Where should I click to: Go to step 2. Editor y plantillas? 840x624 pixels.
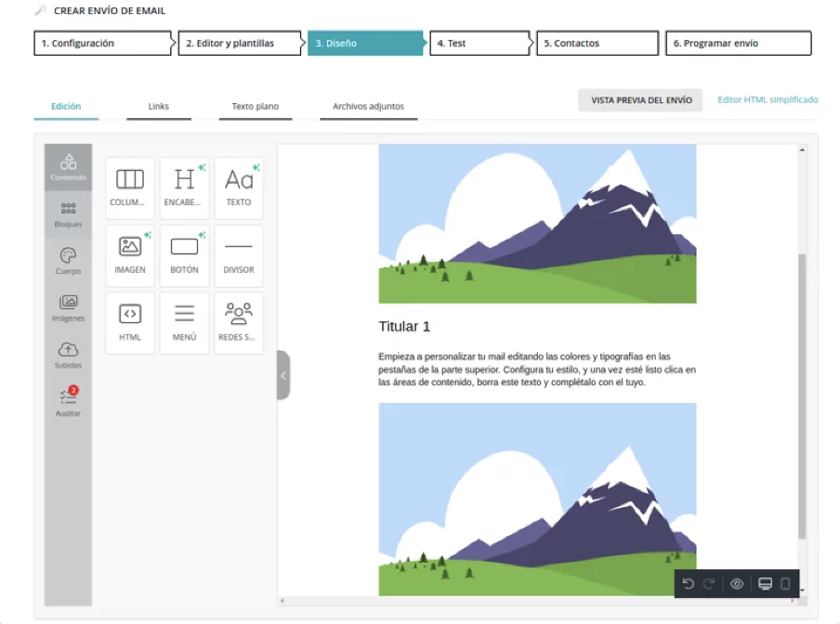pos(241,43)
